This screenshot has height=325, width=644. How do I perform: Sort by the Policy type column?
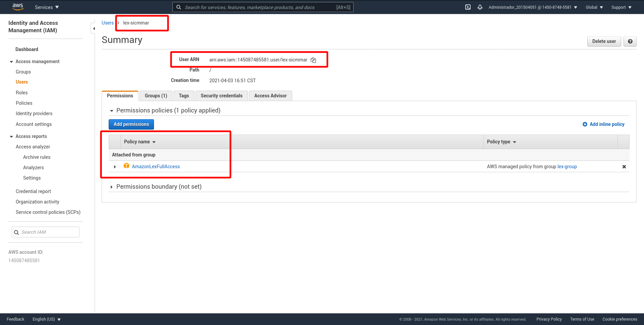[x=501, y=142]
